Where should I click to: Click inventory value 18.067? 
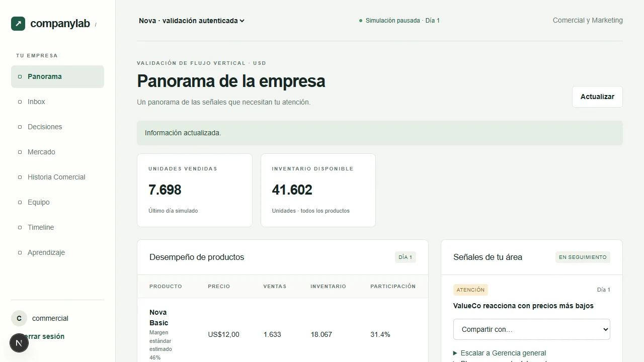321,334
